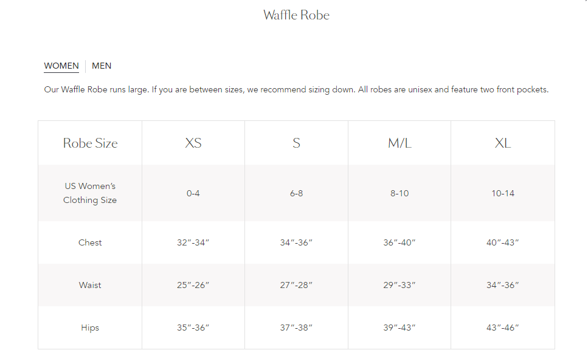
Task: Click the 29"-33" waist measurement cell
Action: [399, 284]
